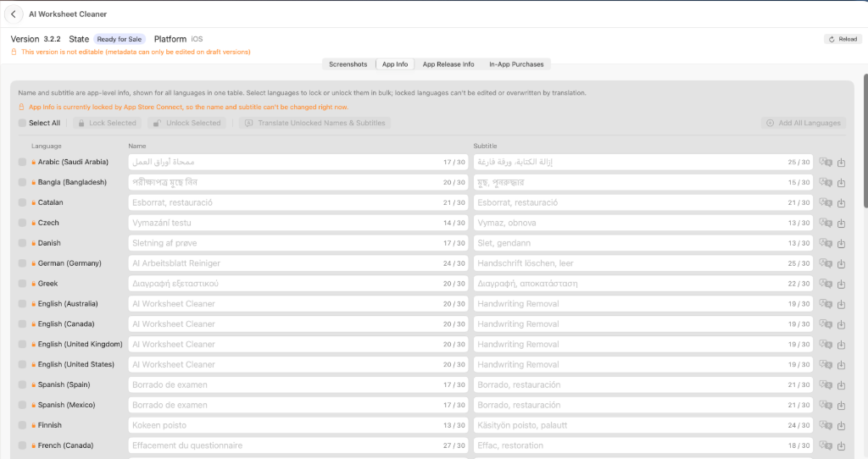
Task: Click translate icon for English (Australia)
Action: (x=826, y=304)
